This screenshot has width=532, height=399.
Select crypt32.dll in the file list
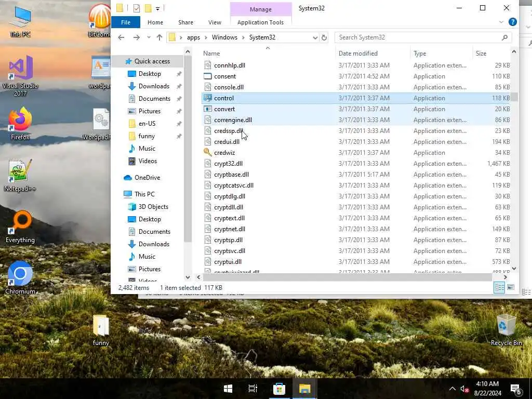(228, 164)
